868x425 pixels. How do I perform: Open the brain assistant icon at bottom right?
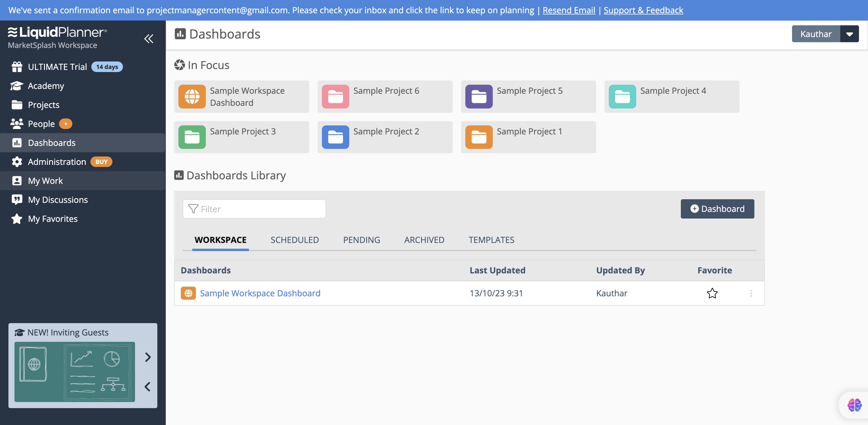coord(854,405)
